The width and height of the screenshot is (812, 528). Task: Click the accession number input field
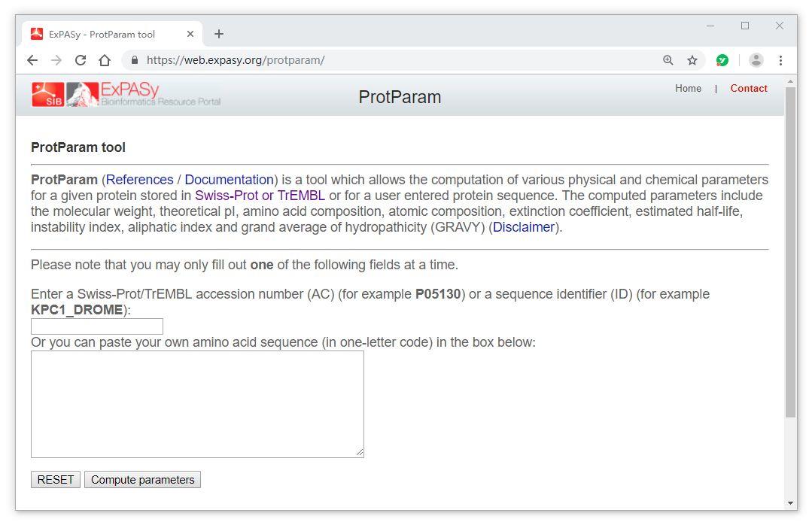pos(97,326)
